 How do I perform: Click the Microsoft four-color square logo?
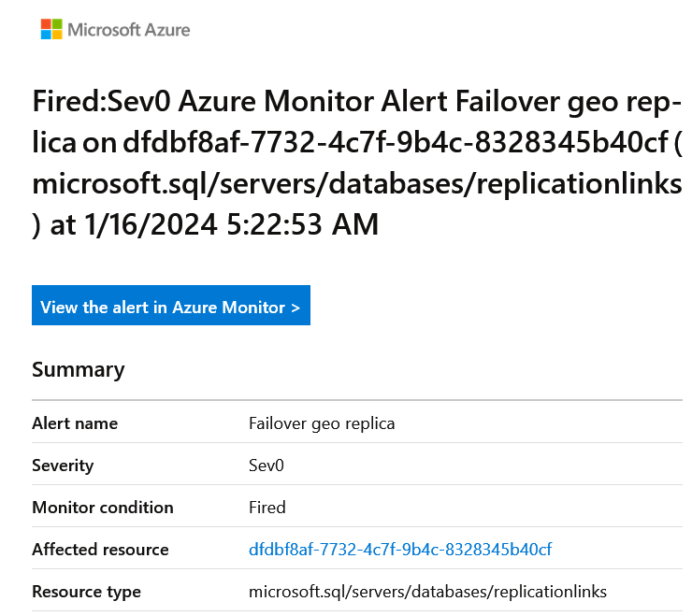[x=51, y=30]
